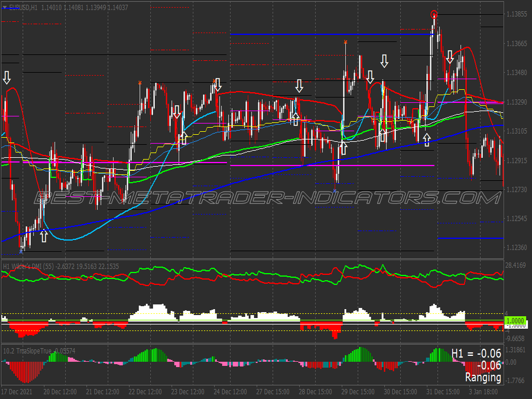The width and height of the screenshot is (532, 399).
Task: Click the 1.13855 price axis label
Action: (517, 14)
